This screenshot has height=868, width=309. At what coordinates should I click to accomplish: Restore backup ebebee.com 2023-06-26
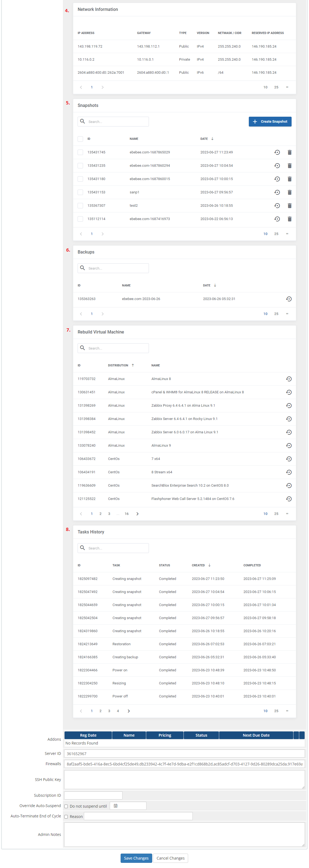[x=289, y=299]
